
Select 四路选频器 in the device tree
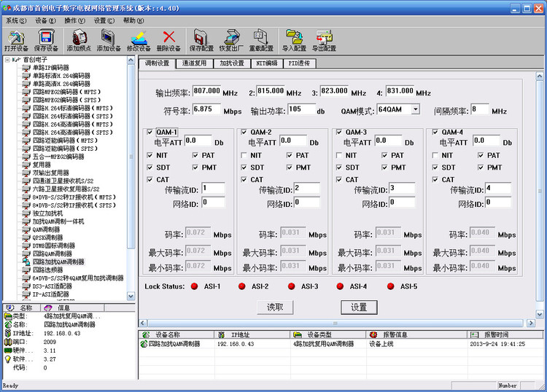click(48, 270)
